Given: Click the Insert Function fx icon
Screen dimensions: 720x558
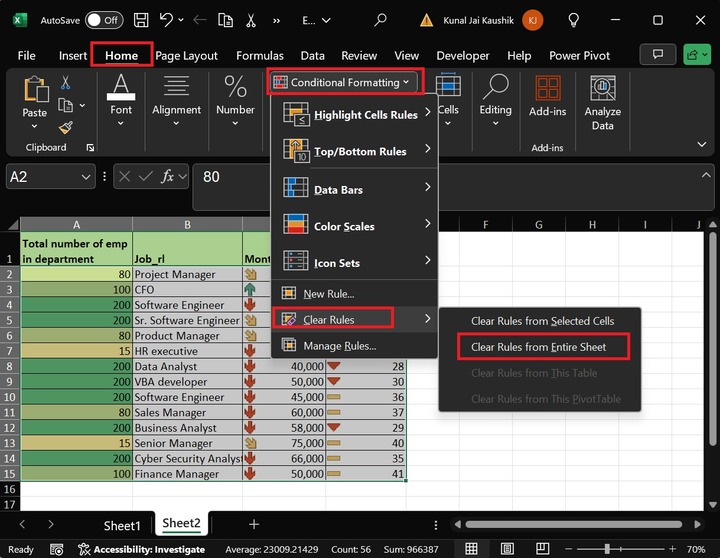Looking at the screenshot, I should (169, 177).
